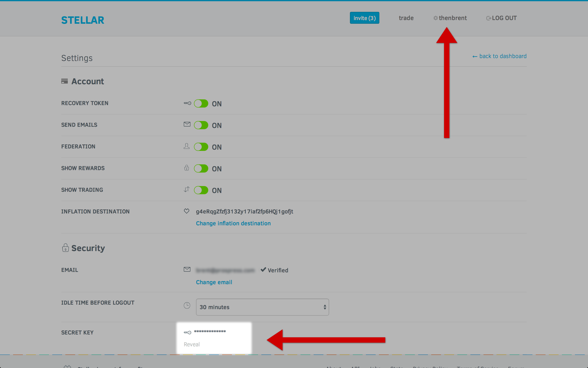
Task: Click the arrows icon for Show Trading
Action: click(x=186, y=189)
